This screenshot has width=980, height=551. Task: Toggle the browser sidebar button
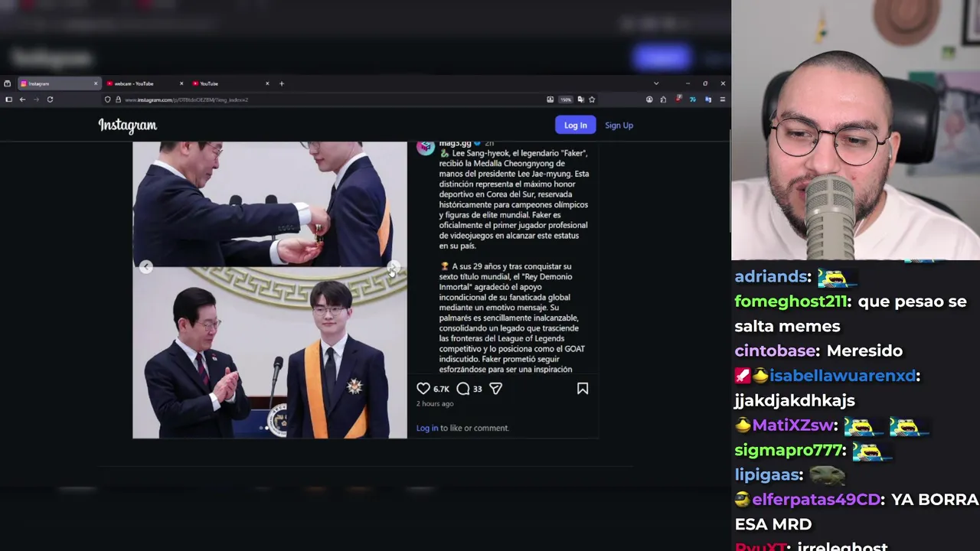click(8, 99)
